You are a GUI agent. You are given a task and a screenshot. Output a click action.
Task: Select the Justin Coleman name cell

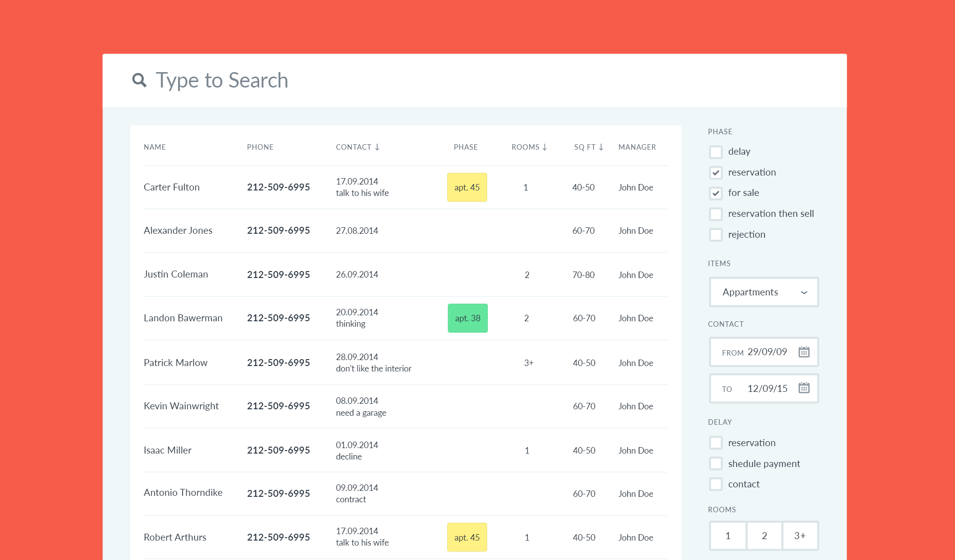pyautogui.click(x=176, y=274)
